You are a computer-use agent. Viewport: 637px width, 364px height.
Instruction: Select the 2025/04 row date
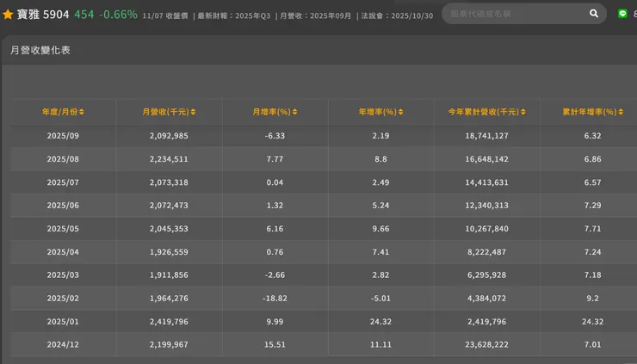pyautogui.click(x=63, y=252)
